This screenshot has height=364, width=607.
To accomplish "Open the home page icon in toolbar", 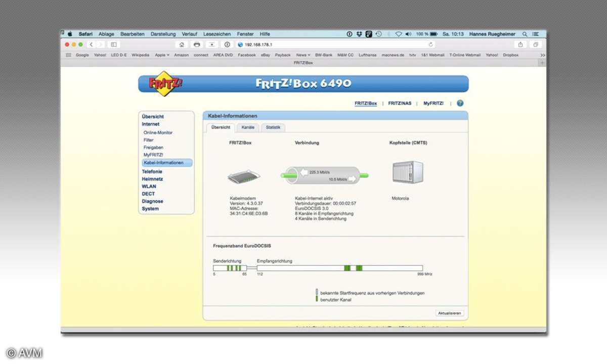I will tap(182, 44).
